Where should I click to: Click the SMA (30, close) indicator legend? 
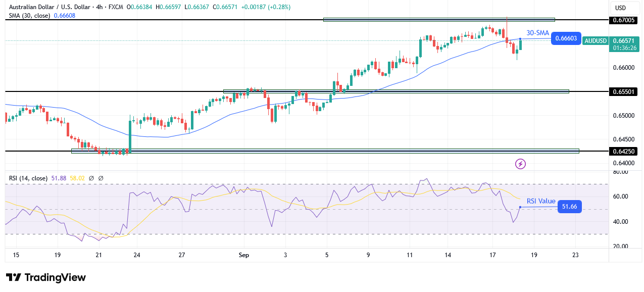[x=30, y=16]
